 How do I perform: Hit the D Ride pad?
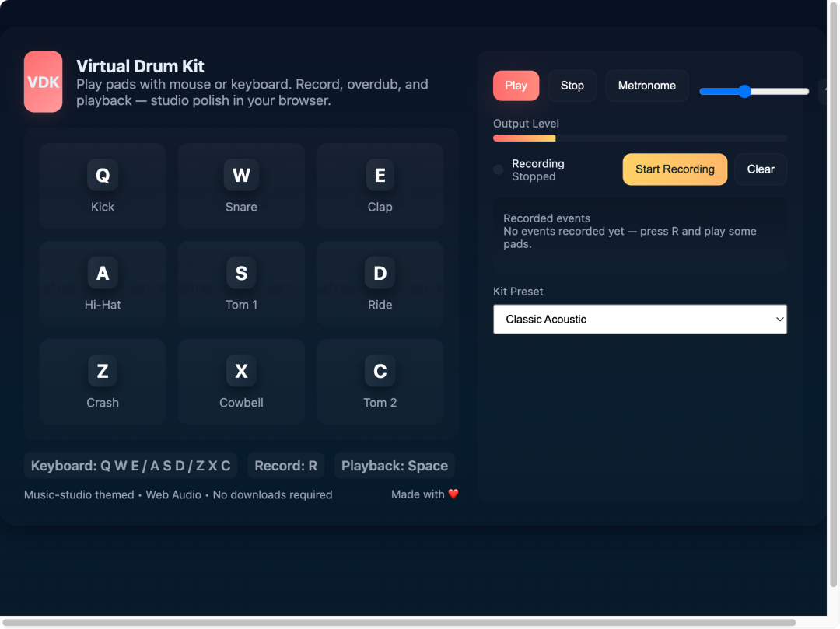coord(380,284)
